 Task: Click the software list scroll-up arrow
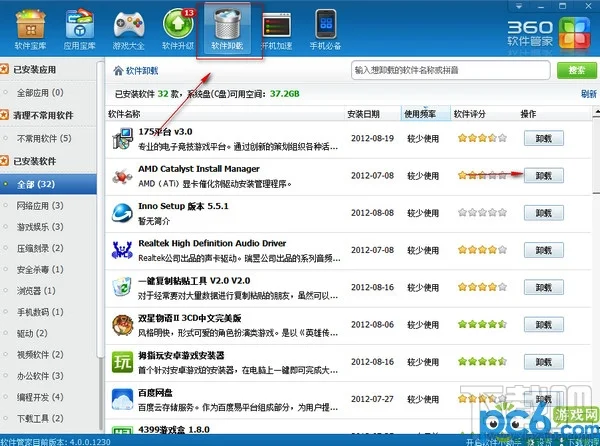[597, 111]
